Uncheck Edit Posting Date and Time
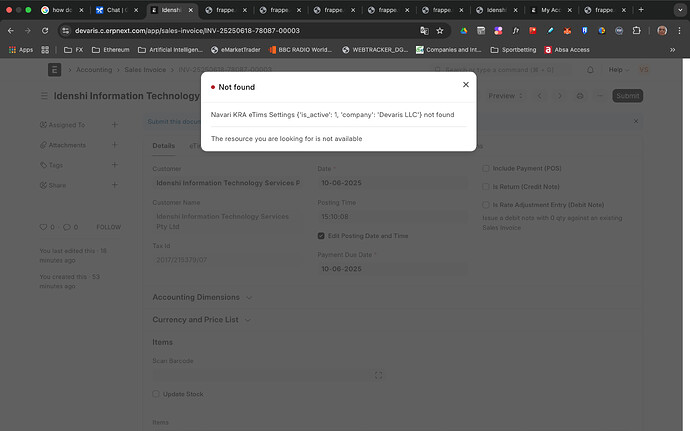The height and width of the screenshot is (431, 690). [x=321, y=236]
